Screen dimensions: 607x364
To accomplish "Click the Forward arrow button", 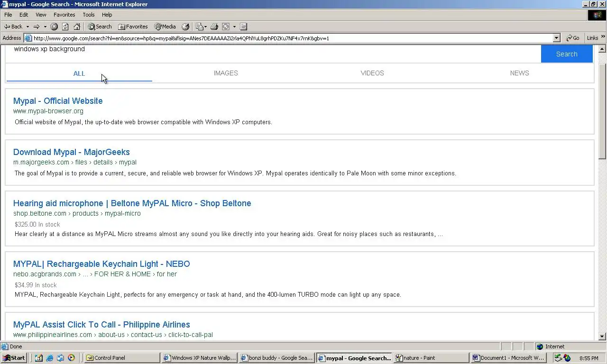I will coord(37,27).
